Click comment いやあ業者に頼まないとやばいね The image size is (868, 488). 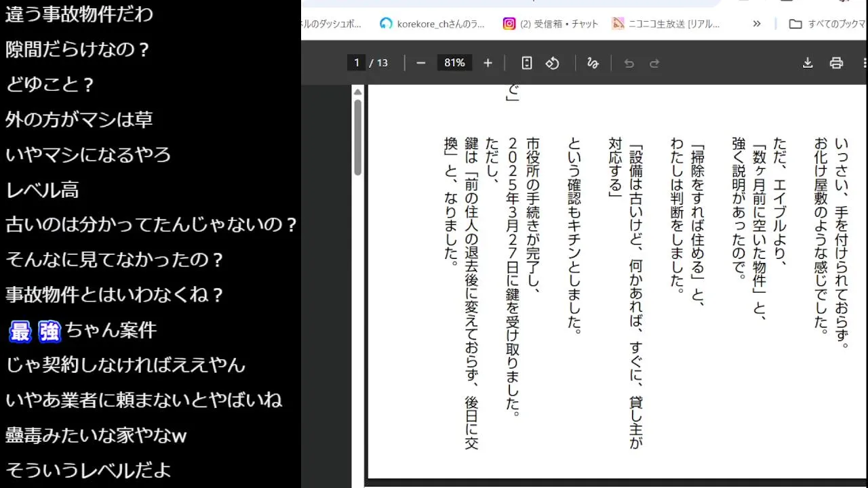[144, 401]
